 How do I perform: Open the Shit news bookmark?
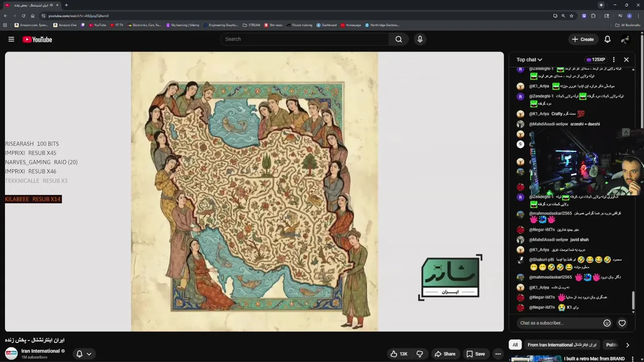coord(273,25)
